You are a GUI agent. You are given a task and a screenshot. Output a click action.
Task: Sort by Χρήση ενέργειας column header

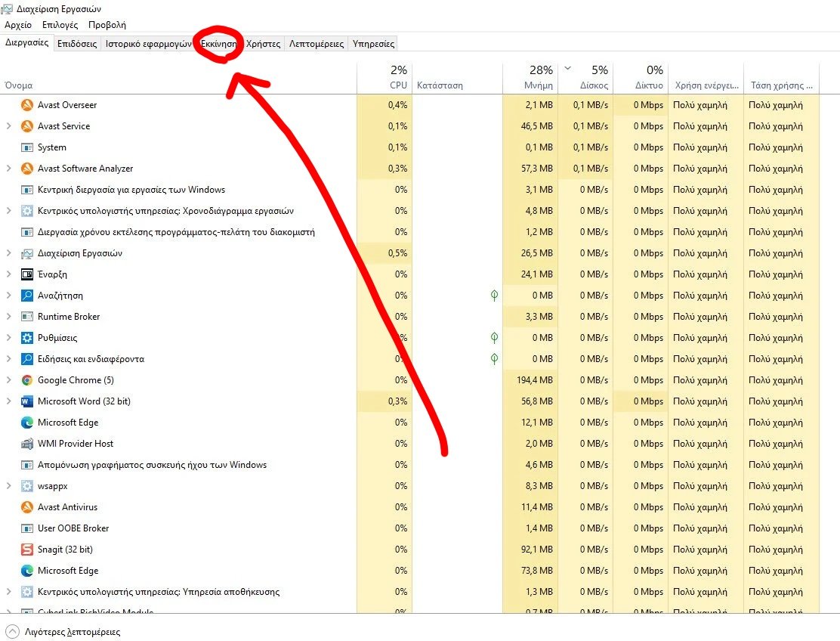(x=706, y=79)
